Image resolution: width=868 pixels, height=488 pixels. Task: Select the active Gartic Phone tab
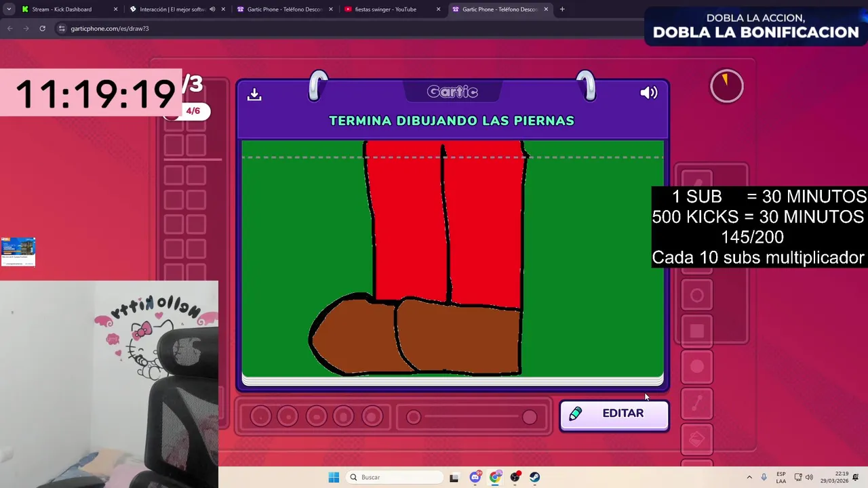coord(500,9)
